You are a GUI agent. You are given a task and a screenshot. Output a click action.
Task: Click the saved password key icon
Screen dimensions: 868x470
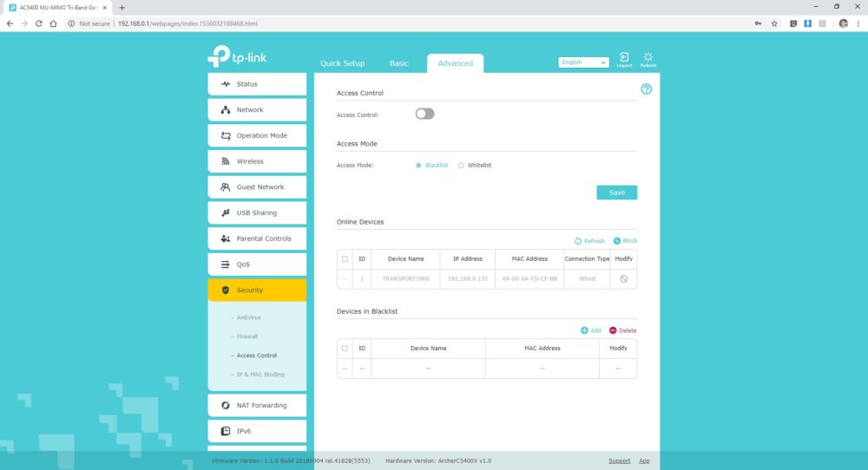click(x=758, y=23)
